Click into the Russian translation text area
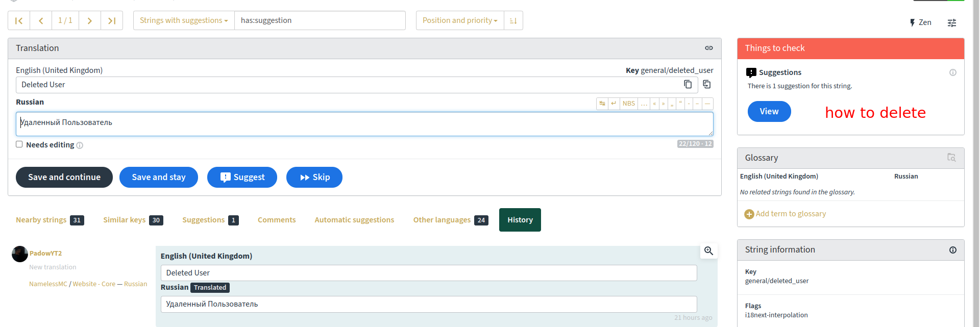The width and height of the screenshot is (980, 327). tap(364, 124)
